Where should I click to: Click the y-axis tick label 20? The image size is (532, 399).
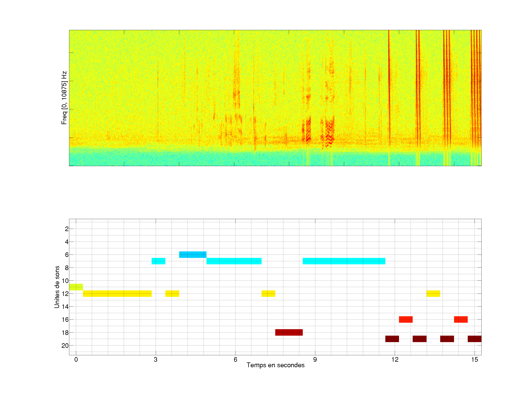click(65, 346)
